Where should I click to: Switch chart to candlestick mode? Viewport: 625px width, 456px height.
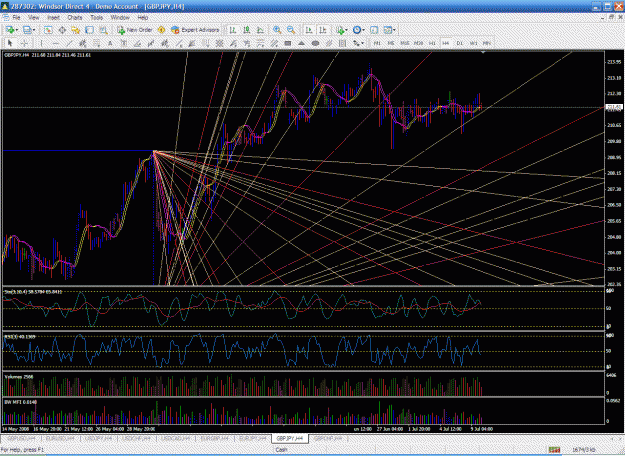(247, 30)
